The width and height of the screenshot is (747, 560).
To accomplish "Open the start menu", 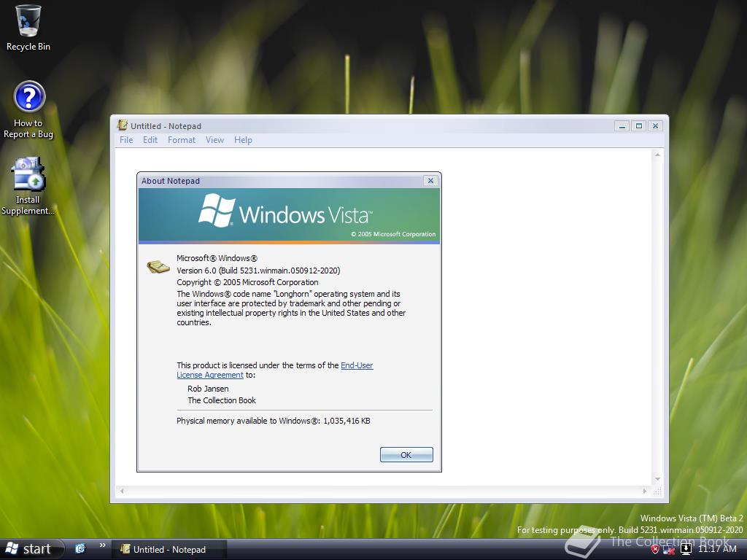I will [31, 549].
